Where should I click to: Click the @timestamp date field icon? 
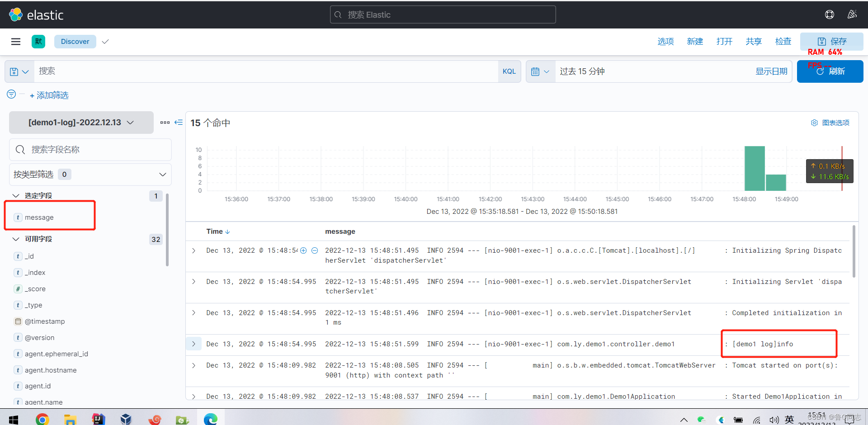(x=18, y=321)
